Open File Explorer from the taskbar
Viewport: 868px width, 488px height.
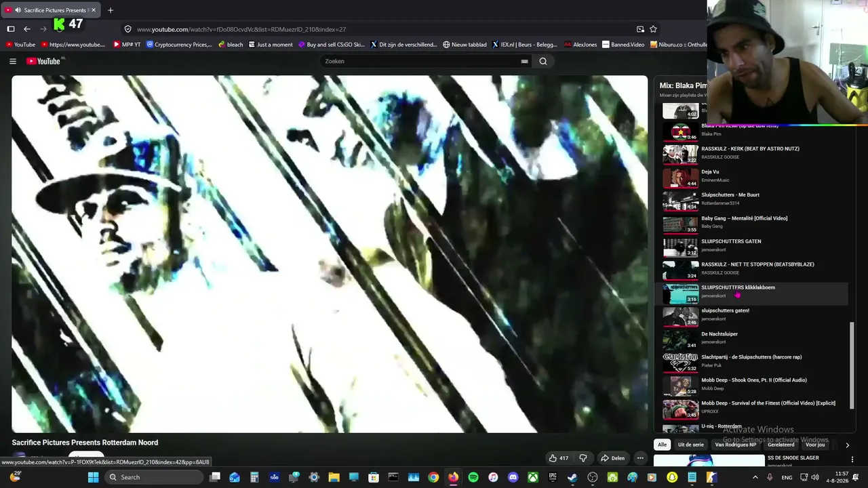(x=334, y=477)
